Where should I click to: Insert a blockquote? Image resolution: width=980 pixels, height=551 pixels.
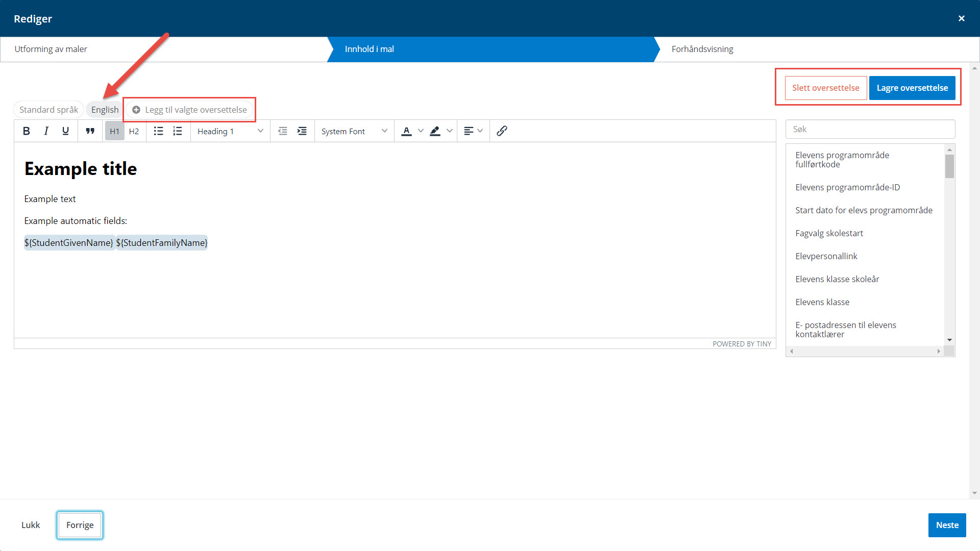pos(90,131)
